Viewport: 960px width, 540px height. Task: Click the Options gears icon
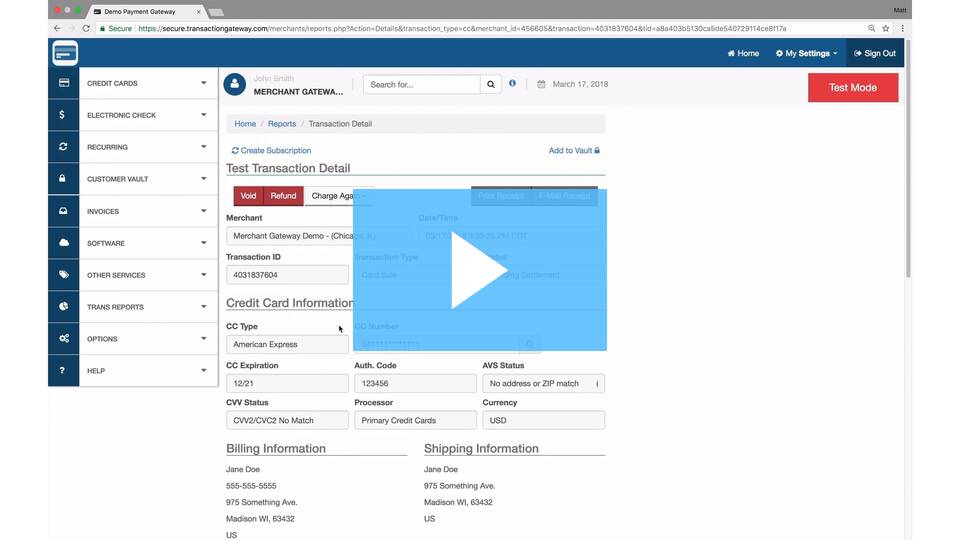click(64, 338)
